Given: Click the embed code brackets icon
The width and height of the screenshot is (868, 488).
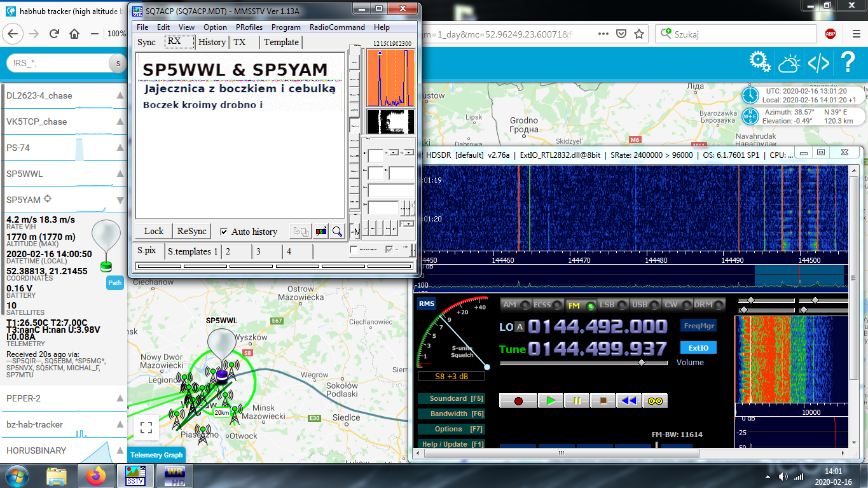Looking at the screenshot, I should pyautogui.click(x=818, y=62).
